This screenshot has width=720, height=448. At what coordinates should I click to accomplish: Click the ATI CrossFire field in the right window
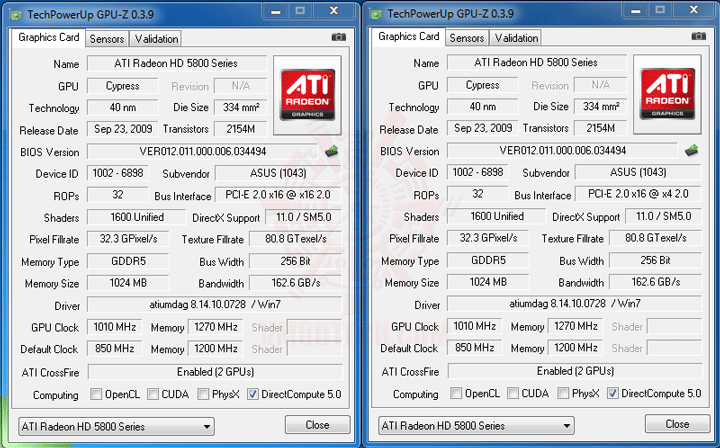click(575, 371)
